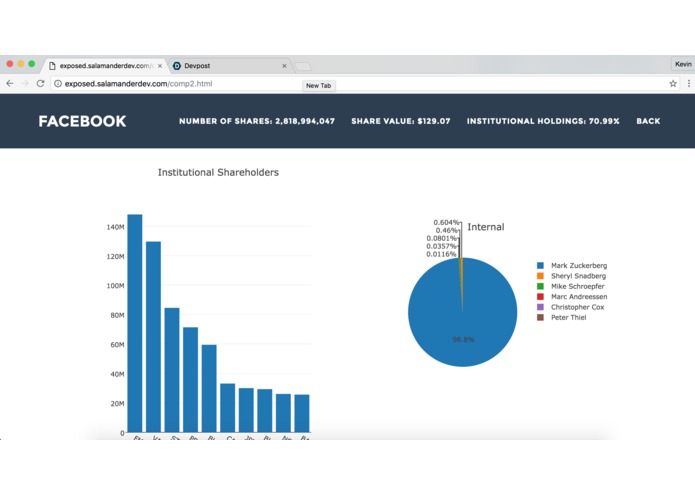Click the yellow minimize window button
The height and width of the screenshot is (494, 695).
(21, 64)
